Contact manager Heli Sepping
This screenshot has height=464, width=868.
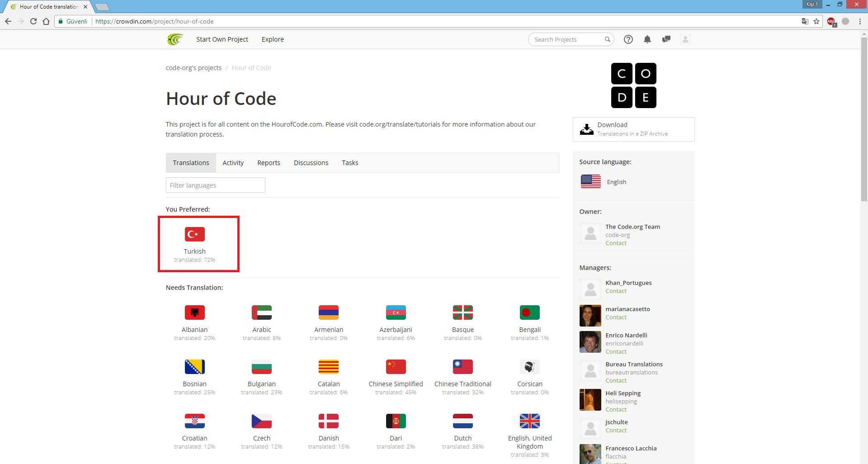(616, 410)
